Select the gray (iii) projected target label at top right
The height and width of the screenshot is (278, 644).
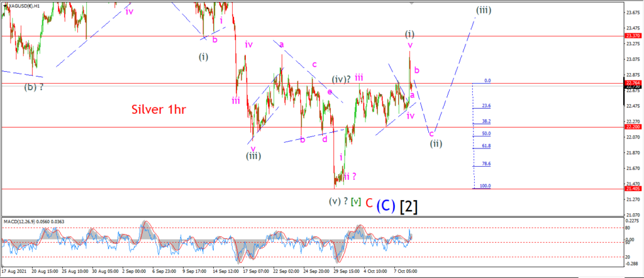click(x=484, y=10)
